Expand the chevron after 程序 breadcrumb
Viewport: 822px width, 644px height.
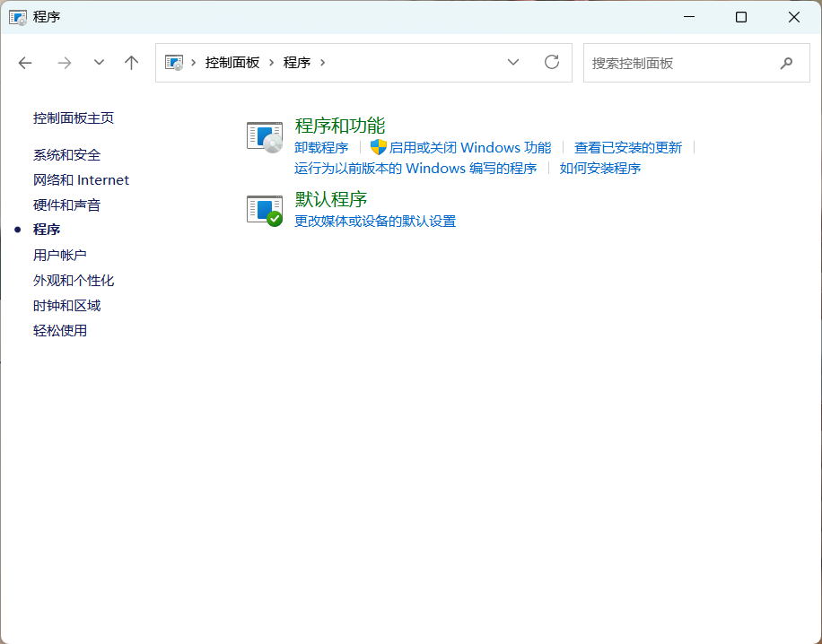(322, 63)
